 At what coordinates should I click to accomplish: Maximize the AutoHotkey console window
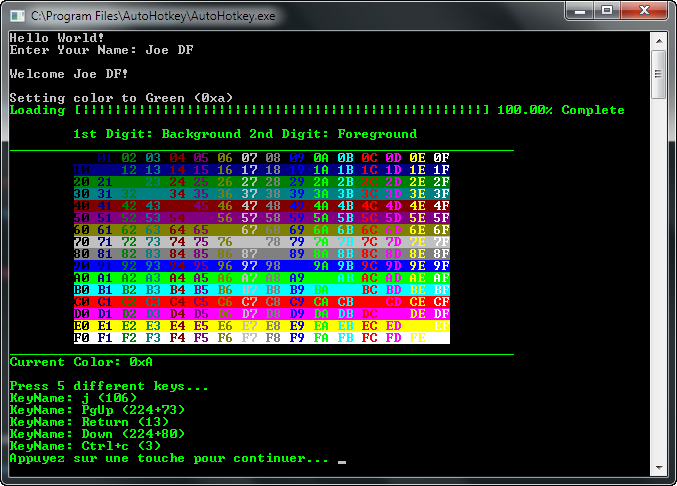click(x=607, y=11)
